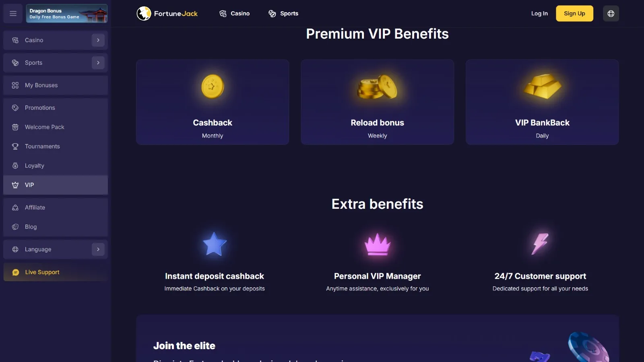Click the Tournaments trophy icon
Image resolution: width=644 pixels, height=362 pixels.
point(15,146)
